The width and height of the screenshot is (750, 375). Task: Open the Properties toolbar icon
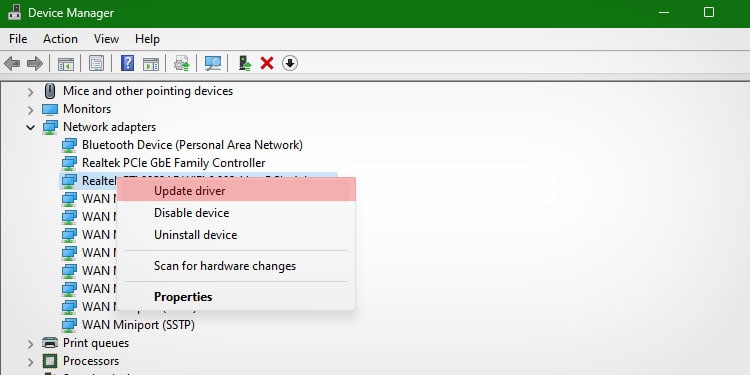point(96,63)
